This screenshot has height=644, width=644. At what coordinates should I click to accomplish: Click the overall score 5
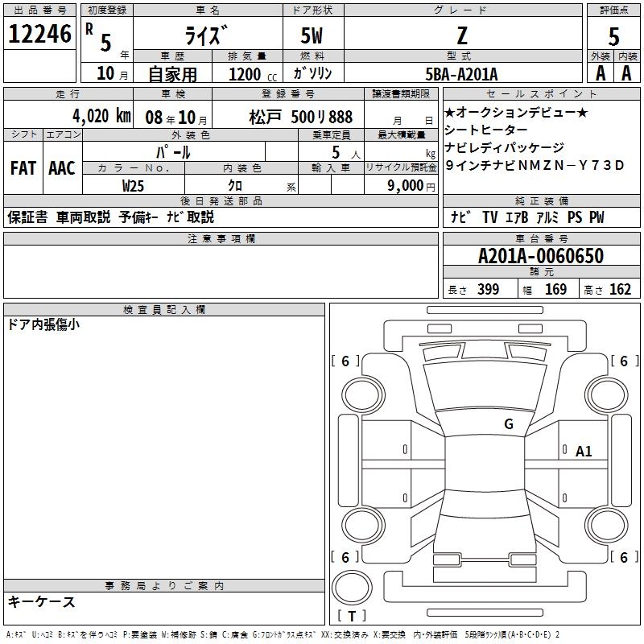click(x=613, y=36)
